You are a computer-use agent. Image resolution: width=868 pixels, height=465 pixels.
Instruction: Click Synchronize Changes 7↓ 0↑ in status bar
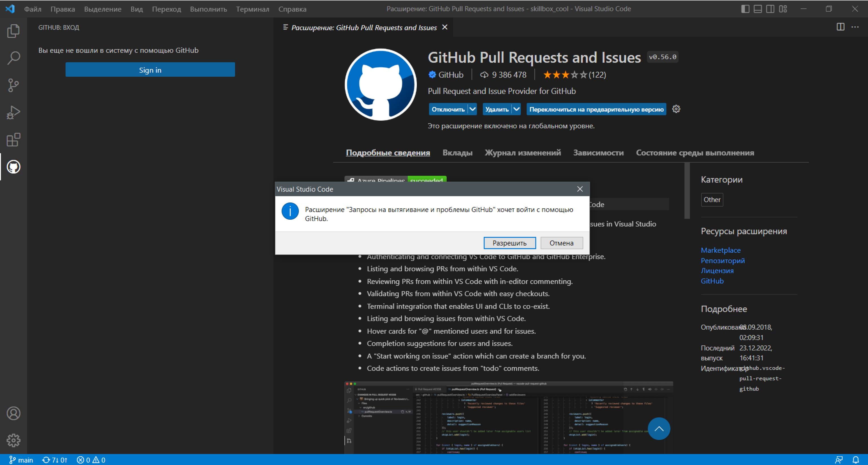55,460
